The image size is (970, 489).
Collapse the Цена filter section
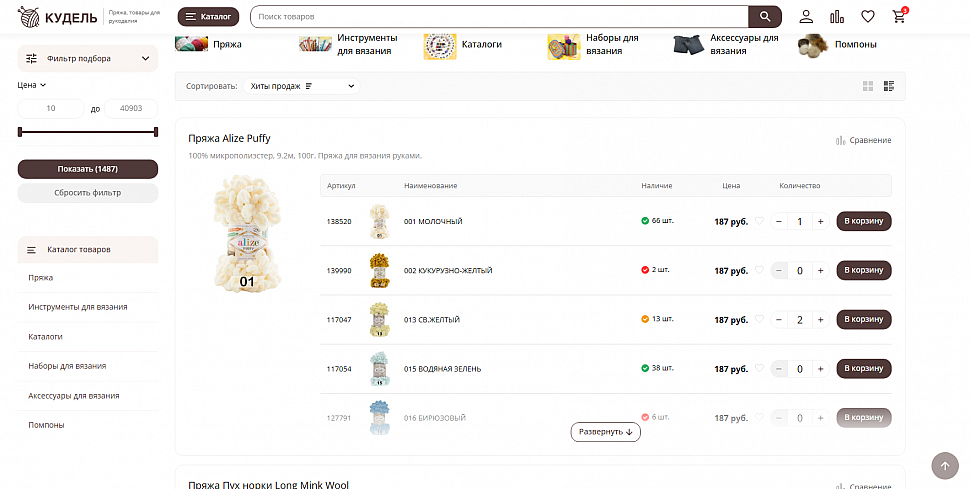(x=32, y=85)
